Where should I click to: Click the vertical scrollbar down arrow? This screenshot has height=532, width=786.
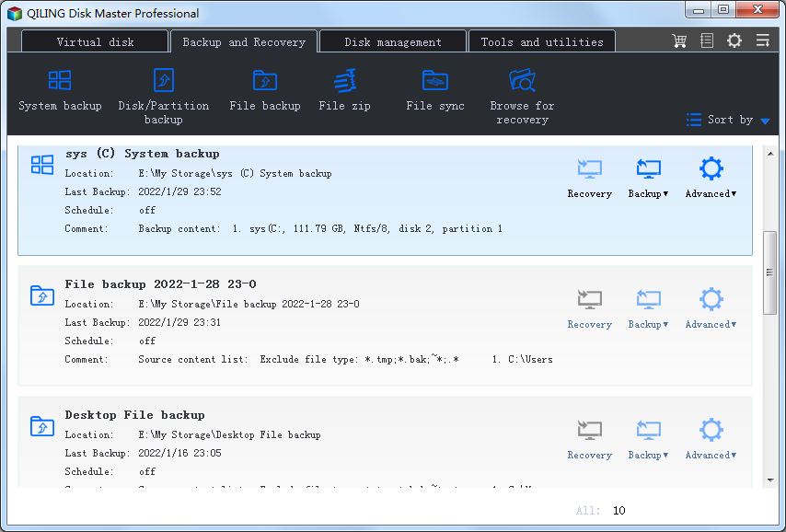click(769, 480)
